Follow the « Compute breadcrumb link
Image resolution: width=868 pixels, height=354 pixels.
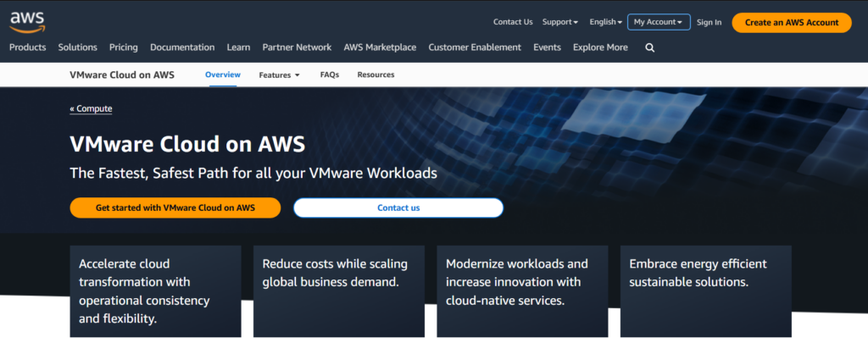[x=91, y=108]
